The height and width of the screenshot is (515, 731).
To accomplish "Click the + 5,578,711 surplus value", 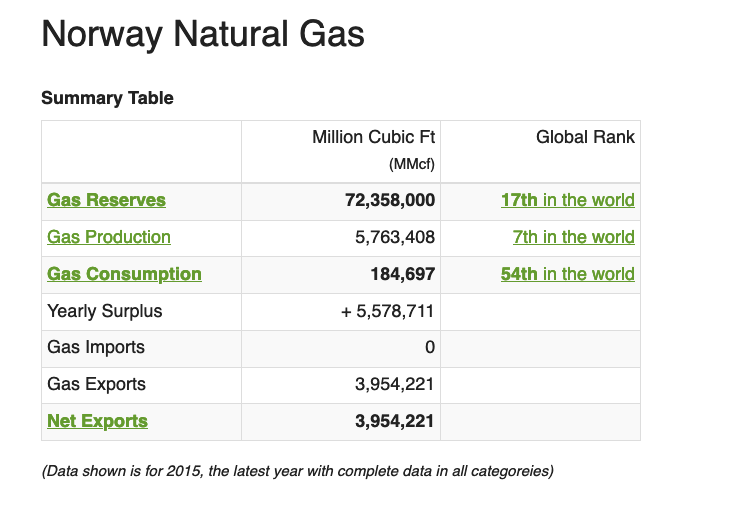I will [x=387, y=311].
